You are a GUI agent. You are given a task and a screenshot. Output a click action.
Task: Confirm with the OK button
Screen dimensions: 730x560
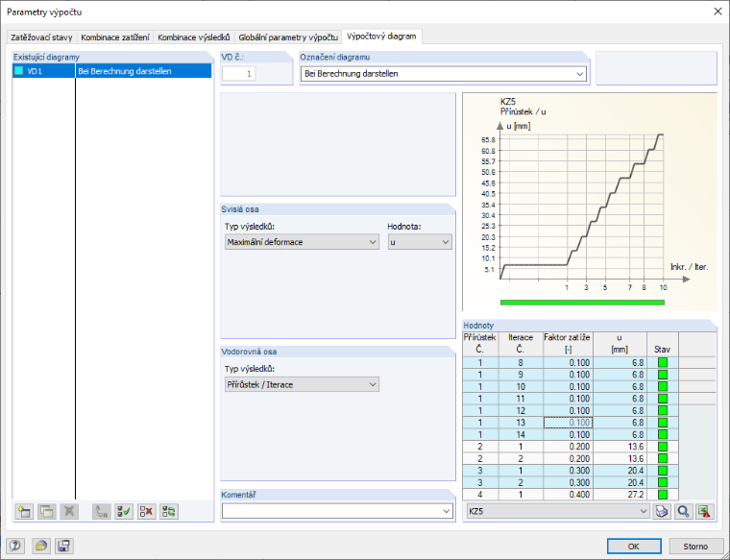[634, 546]
